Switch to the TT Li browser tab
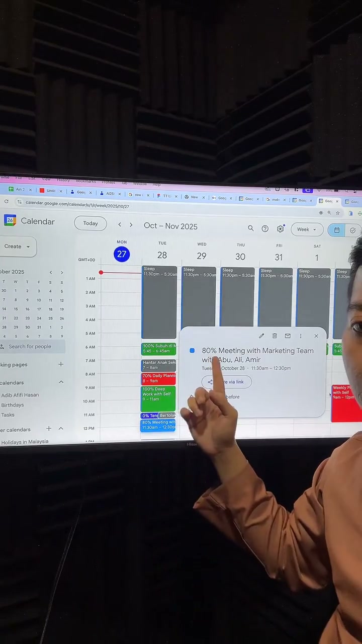 (166, 195)
